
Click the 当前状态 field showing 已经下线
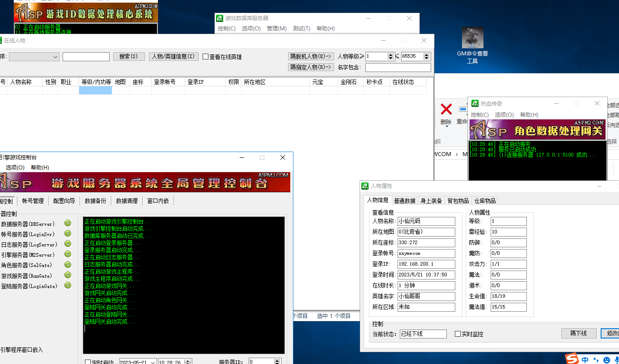(423, 334)
